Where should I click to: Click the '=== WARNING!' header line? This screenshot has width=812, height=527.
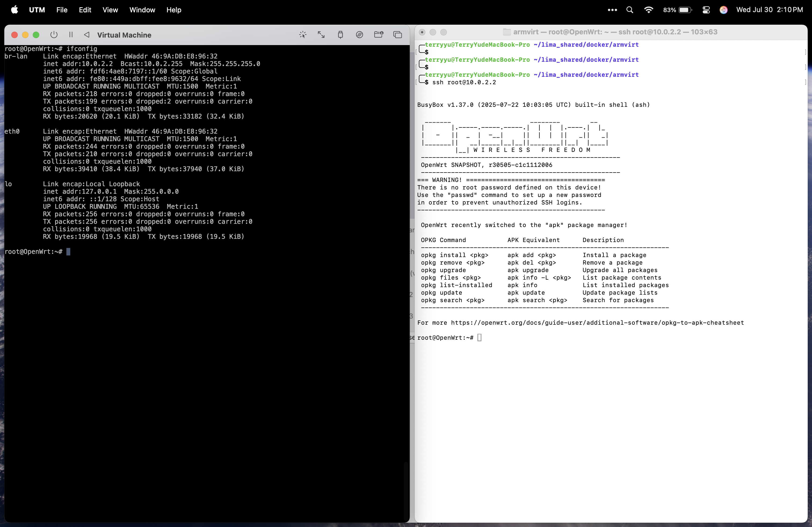[x=511, y=180]
